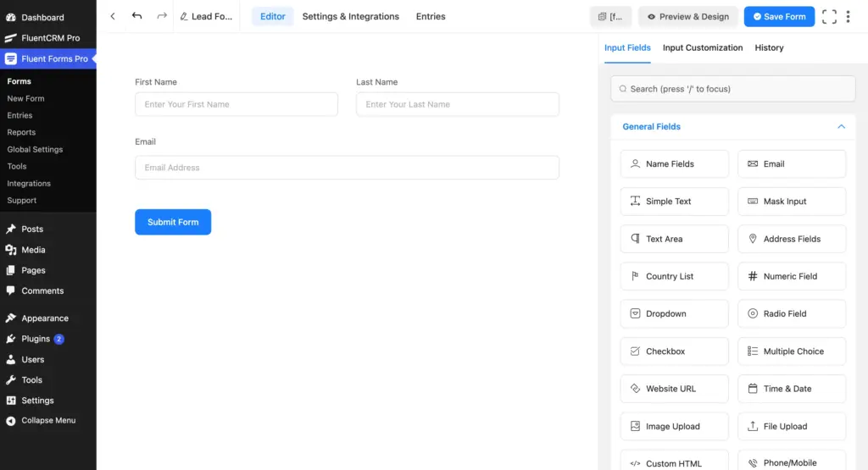Image resolution: width=868 pixels, height=470 pixels.
Task: Open Settings & Integrations tab
Action: click(350, 17)
